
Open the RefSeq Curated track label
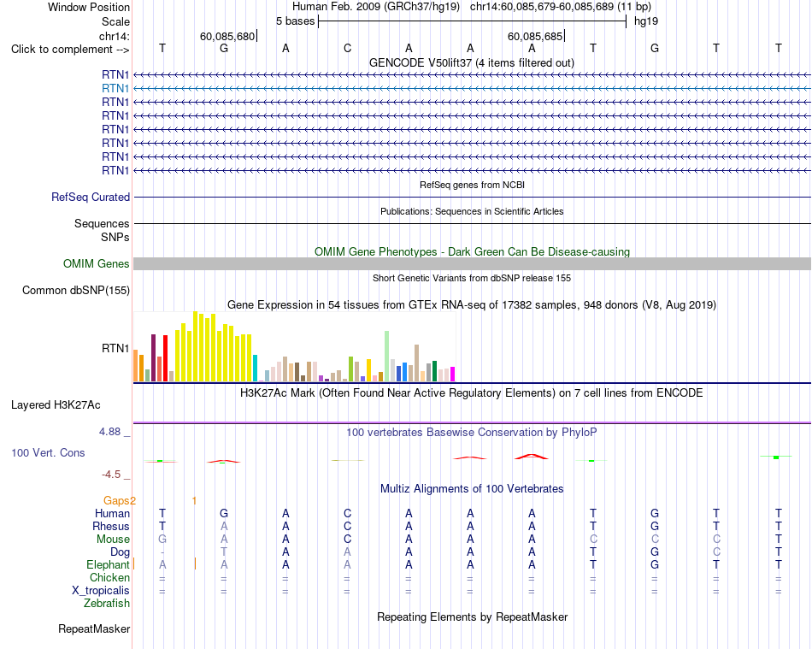tap(90, 197)
